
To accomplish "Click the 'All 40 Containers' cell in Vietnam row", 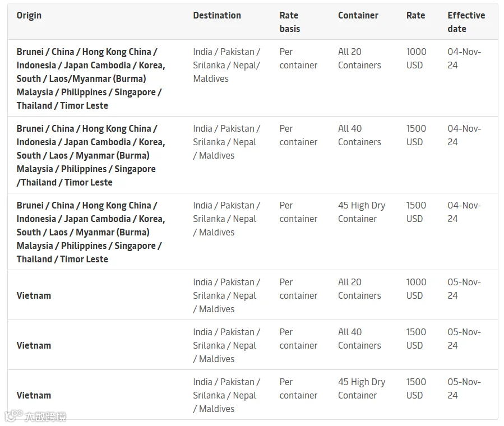I will coord(359,339).
